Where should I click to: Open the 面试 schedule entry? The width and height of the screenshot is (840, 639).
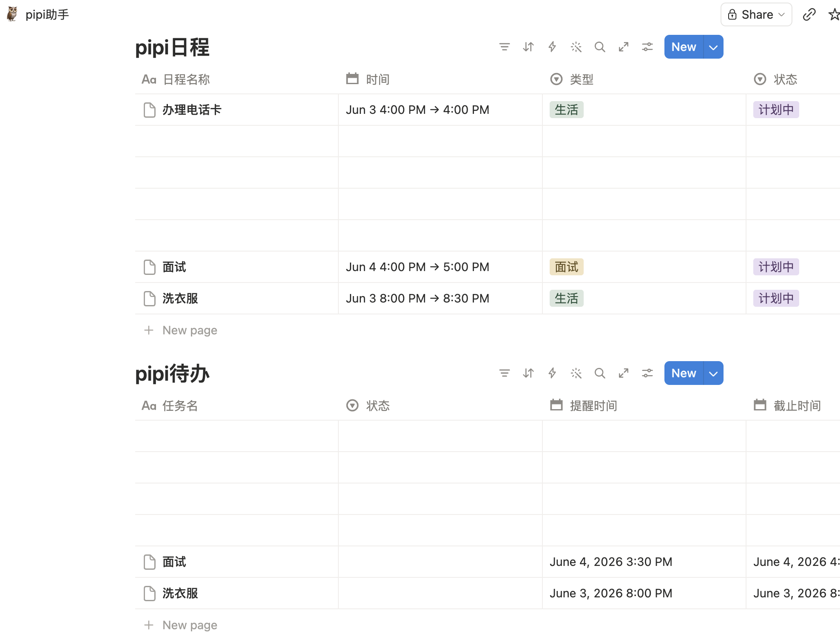click(174, 267)
